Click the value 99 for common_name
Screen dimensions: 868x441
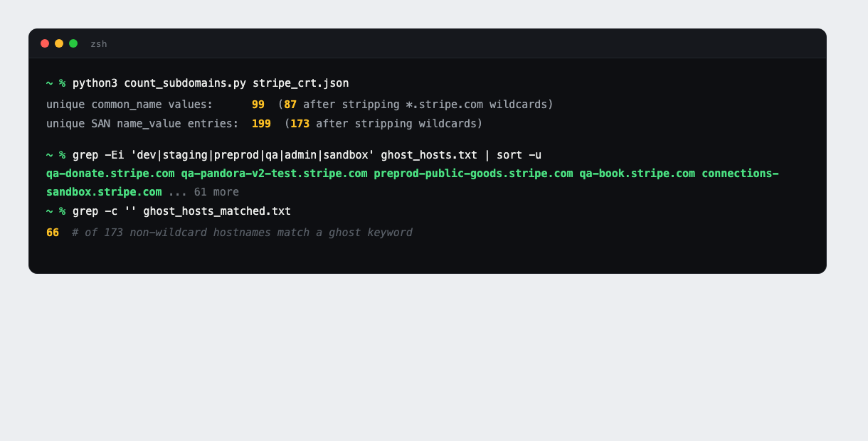tap(258, 105)
